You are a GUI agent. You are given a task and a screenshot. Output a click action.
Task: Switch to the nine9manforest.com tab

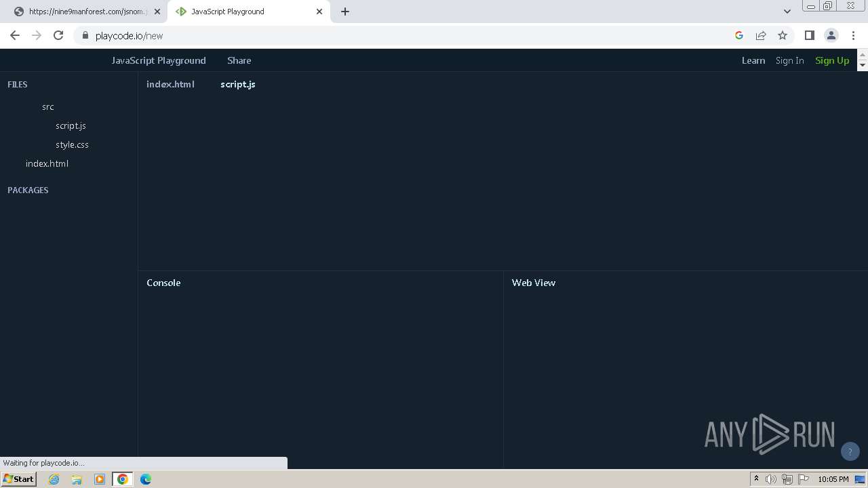tap(87, 12)
